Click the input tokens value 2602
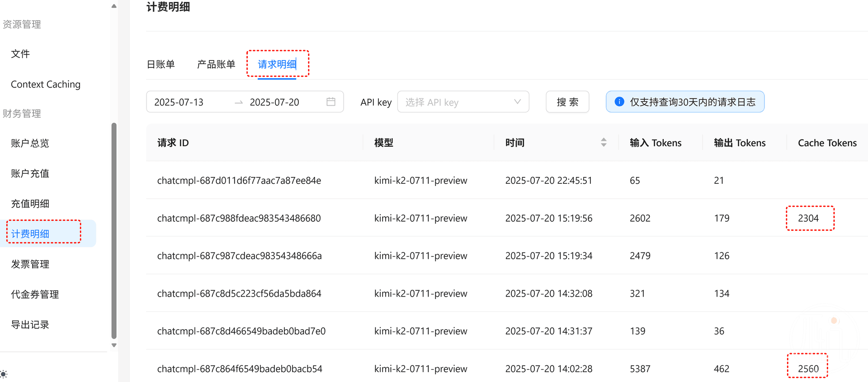This screenshot has height=382, width=868. pos(640,218)
